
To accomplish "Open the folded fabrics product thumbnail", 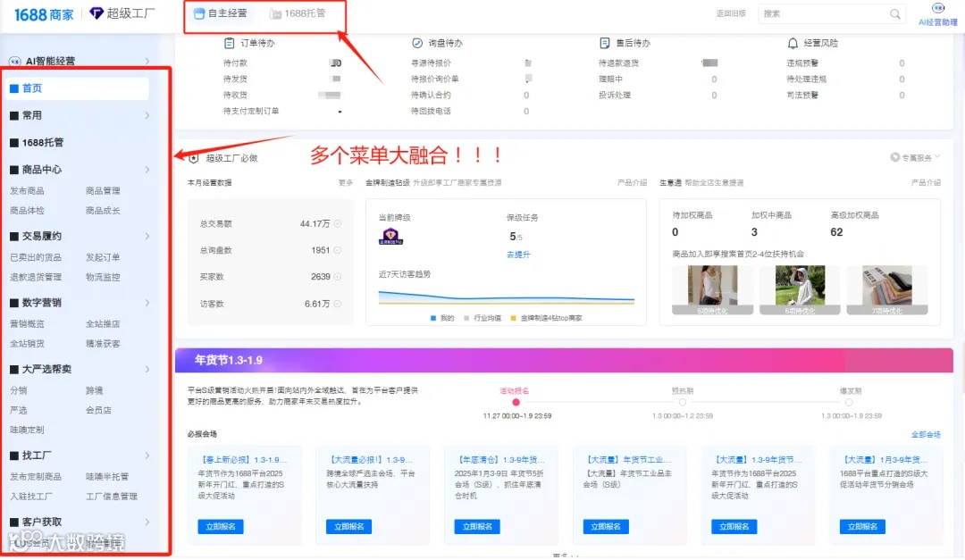I will point(887,290).
